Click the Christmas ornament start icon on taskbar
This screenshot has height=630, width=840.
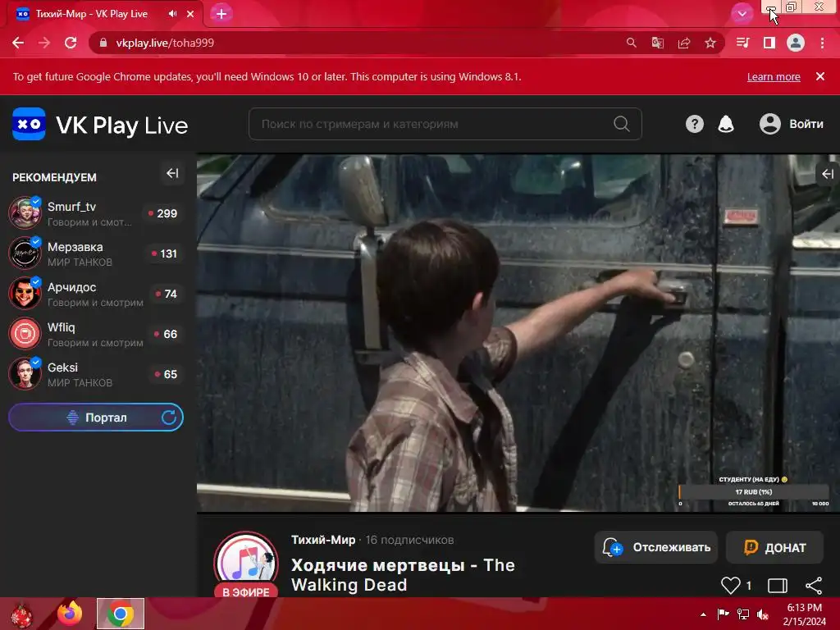click(21, 614)
